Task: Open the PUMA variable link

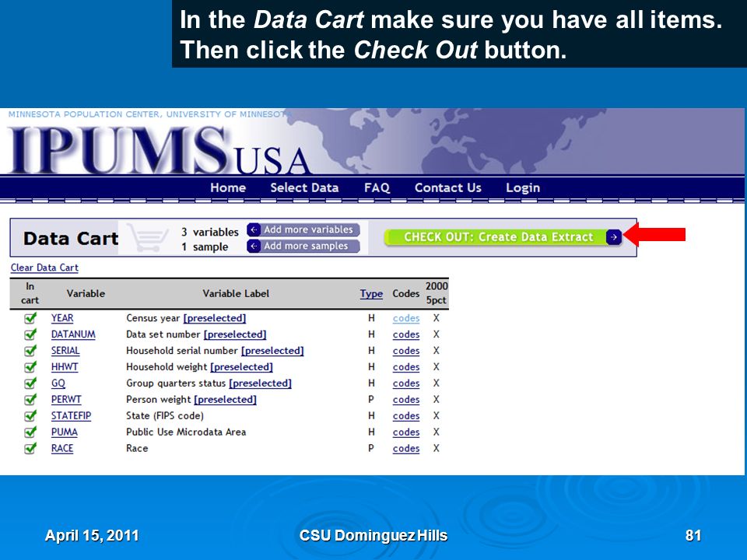Action: pos(65,432)
